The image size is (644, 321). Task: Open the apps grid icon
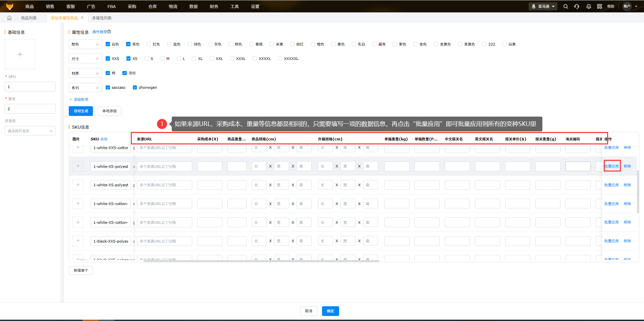599,6
